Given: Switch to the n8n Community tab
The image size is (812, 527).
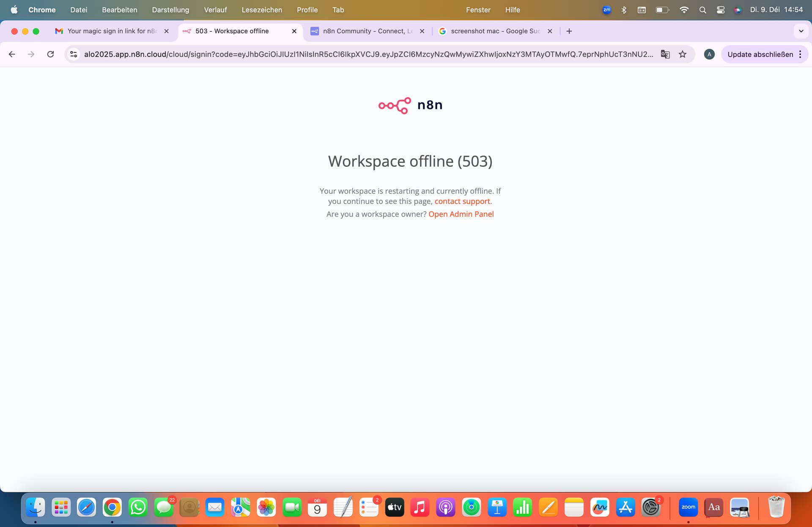Looking at the screenshot, I should coord(366,31).
